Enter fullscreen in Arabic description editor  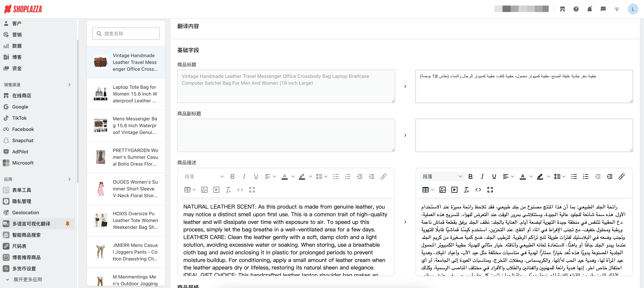(490, 190)
